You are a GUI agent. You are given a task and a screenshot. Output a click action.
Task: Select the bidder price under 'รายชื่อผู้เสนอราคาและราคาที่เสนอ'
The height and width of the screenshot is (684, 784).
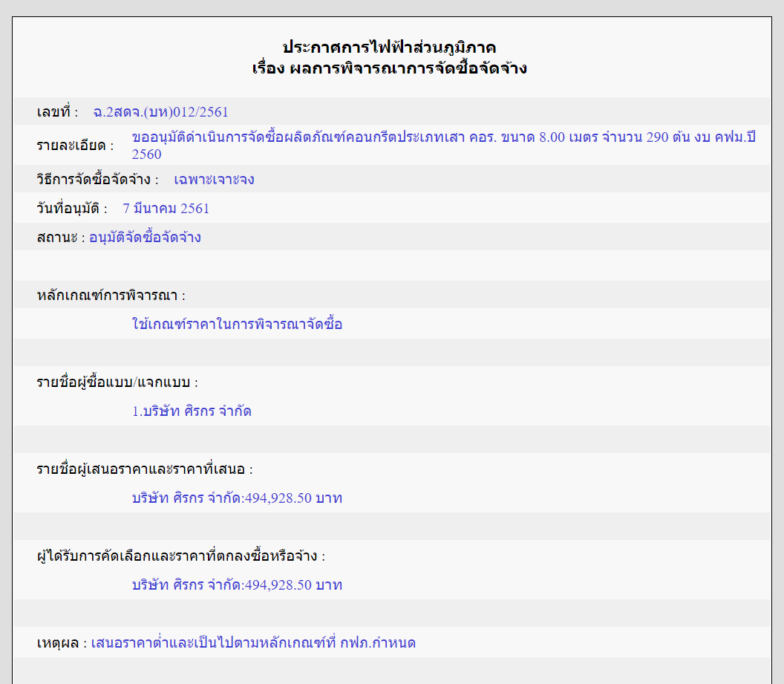coord(237,498)
